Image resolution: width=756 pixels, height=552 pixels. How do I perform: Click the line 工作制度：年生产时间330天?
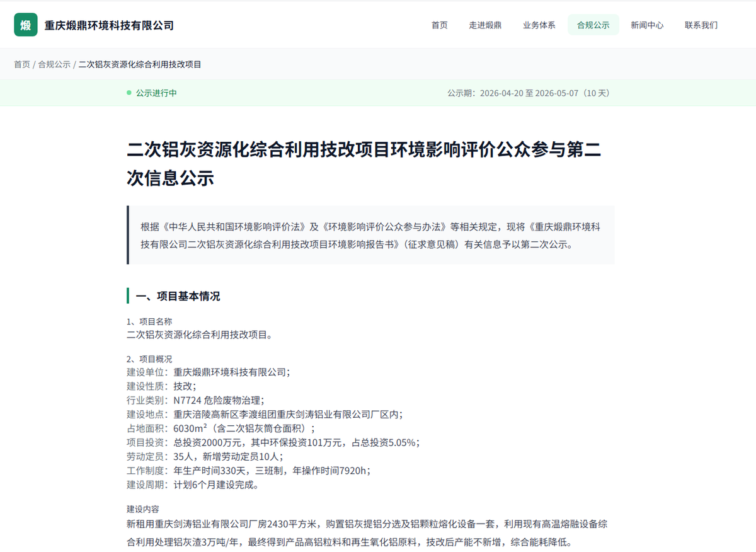249,470
